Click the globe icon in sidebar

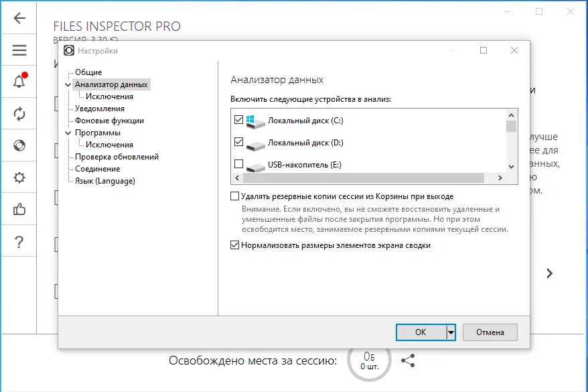click(x=19, y=145)
